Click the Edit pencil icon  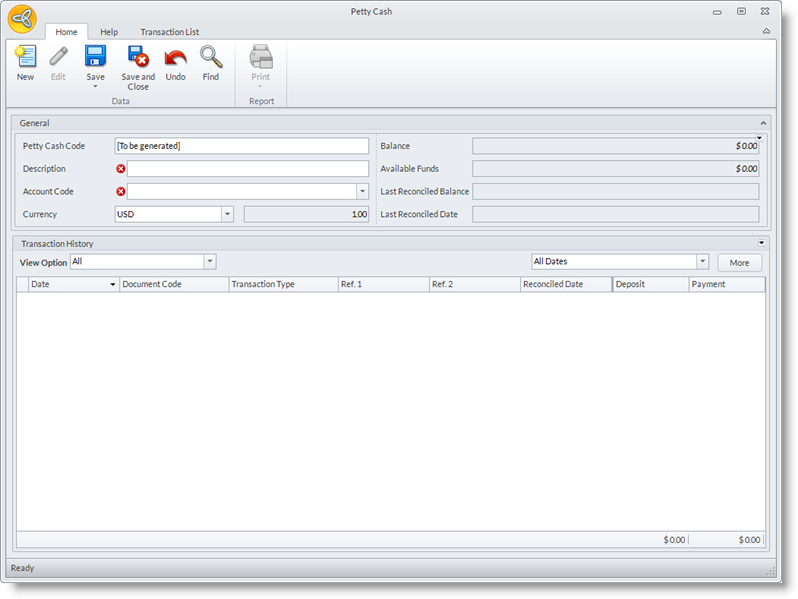click(58, 57)
